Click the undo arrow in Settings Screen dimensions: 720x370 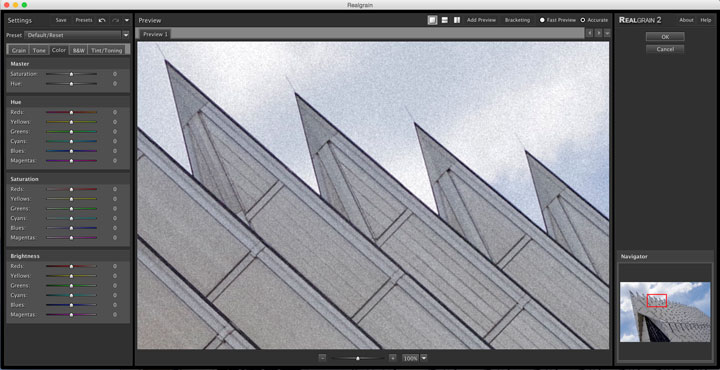point(102,20)
